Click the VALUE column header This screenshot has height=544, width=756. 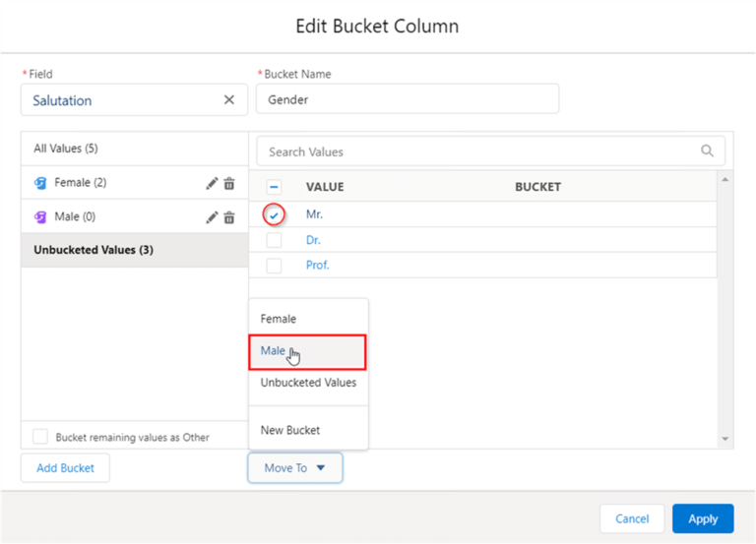click(x=325, y=187)
